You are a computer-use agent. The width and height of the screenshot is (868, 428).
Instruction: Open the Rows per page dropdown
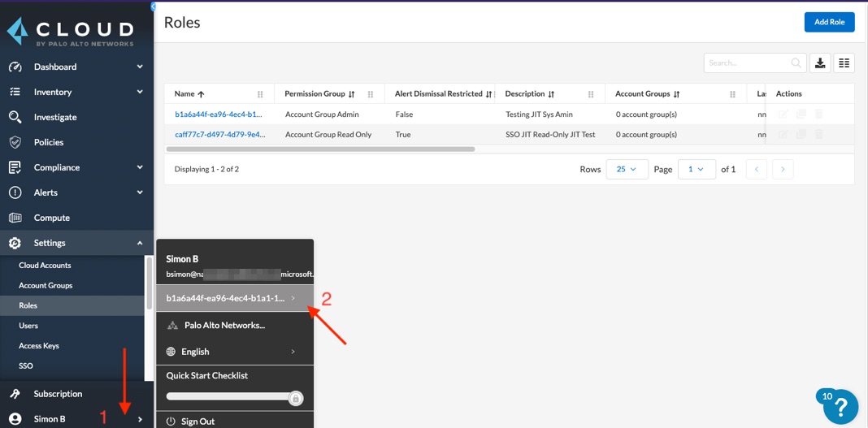[627, 169]
